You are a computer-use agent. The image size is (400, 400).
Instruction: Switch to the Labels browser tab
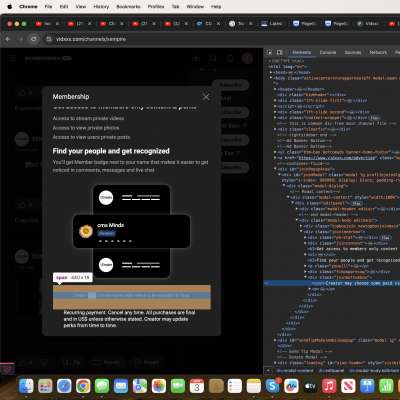(272, 24)
